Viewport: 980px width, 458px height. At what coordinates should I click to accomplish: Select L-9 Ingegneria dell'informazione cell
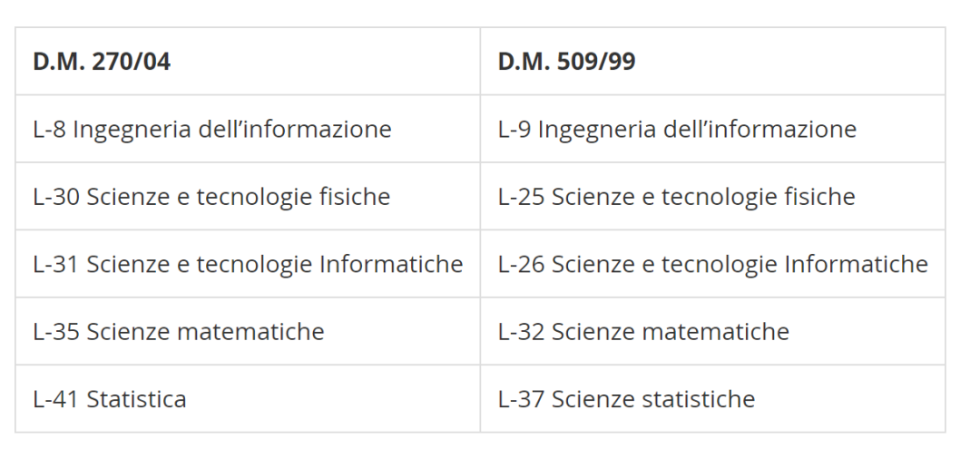[x=677, y=129]
